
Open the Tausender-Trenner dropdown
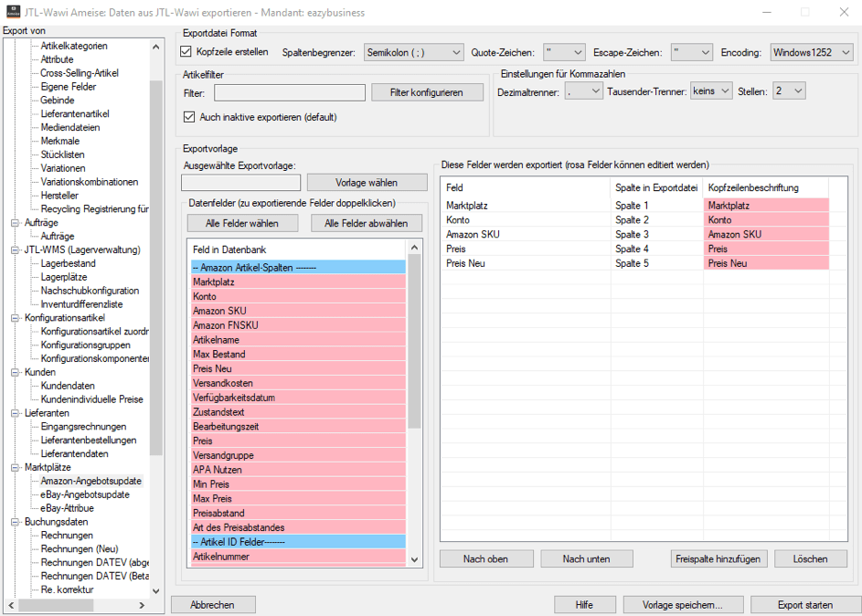pos(711,91)
